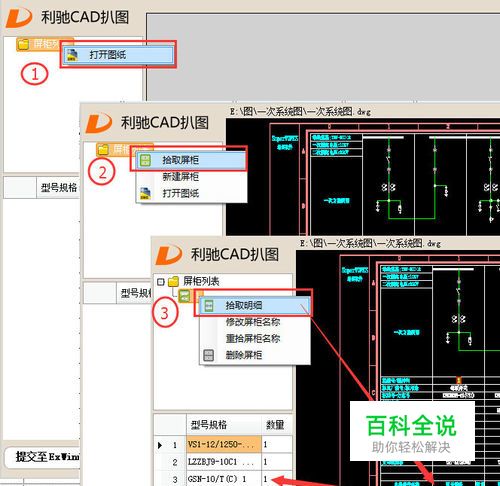The width and height of the screenshot is (500, 486).
Task: Click the folder icon in the first window tree
Action: coord(23,44)
